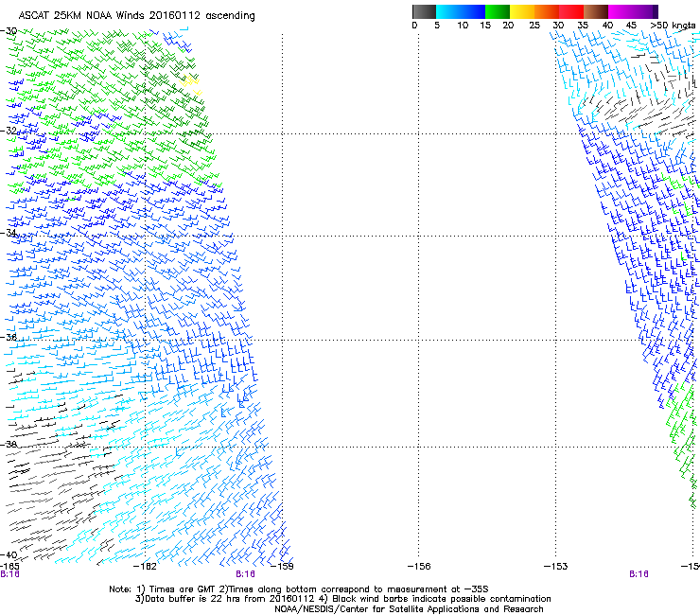Click the legend label '30'

tap(558, 26)
